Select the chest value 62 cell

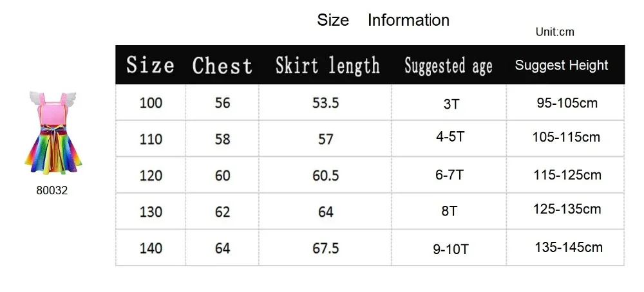222,212
